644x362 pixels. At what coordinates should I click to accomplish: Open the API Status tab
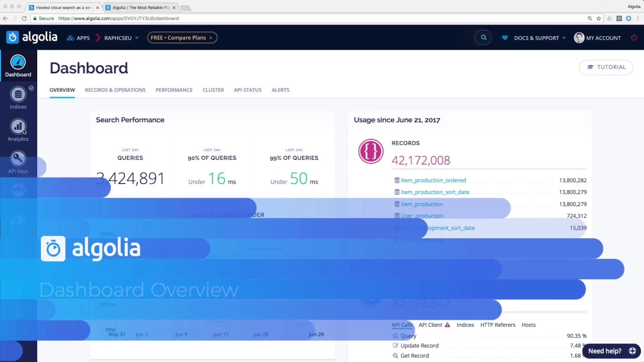tap(248, 90)
